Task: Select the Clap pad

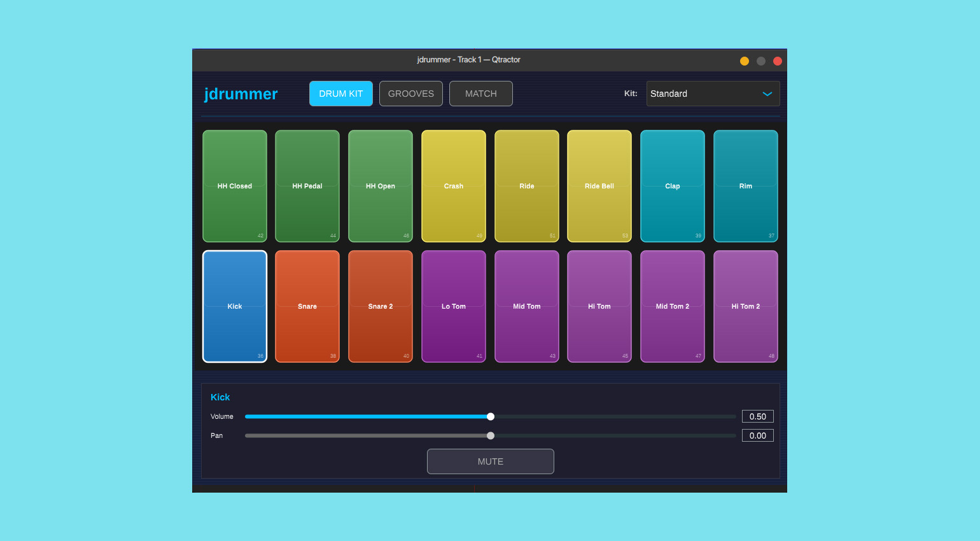Action: coord(673,186)
